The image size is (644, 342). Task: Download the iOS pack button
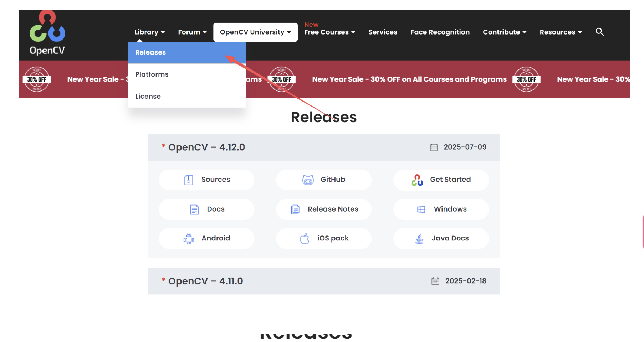pyautogui.click(x=324, y=239)
